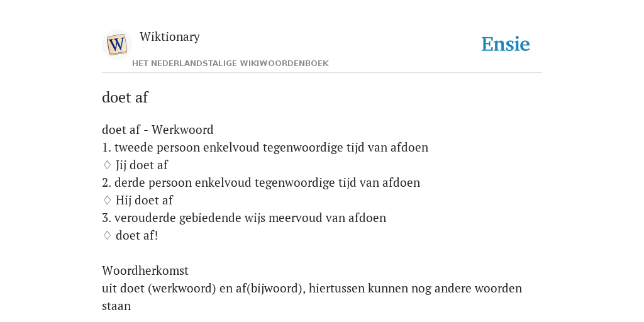Click the etymology sentence starting uit doet

point(312,288)
